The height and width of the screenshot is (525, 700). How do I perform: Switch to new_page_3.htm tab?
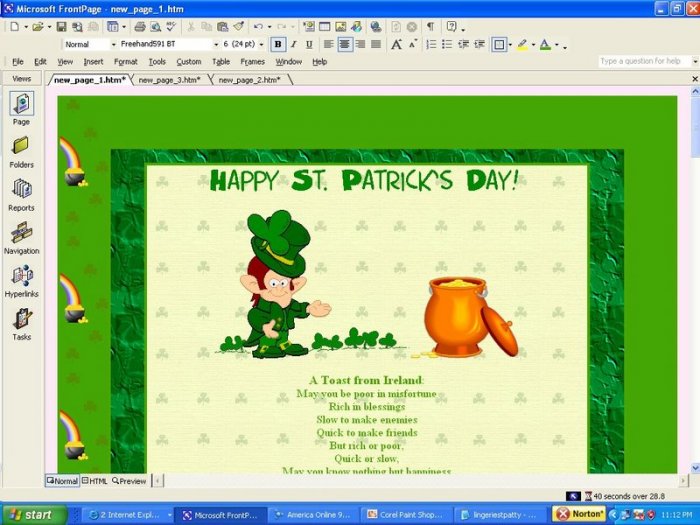pos(169,80)
